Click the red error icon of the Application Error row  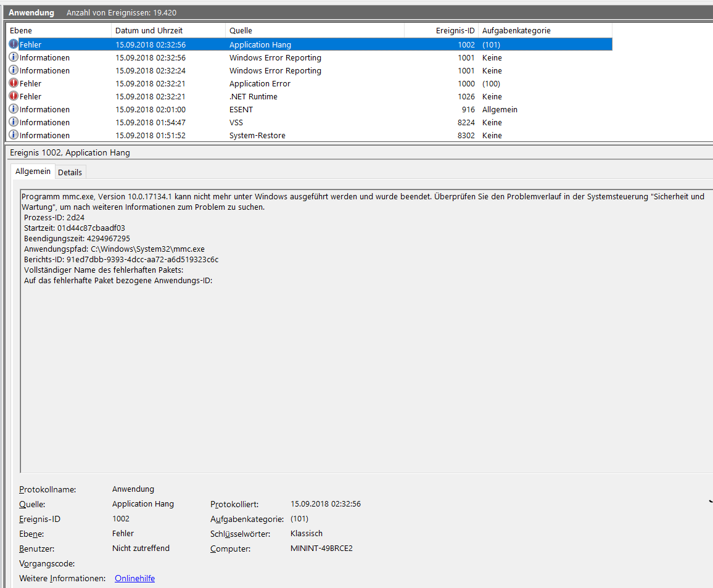click(14, 83)
